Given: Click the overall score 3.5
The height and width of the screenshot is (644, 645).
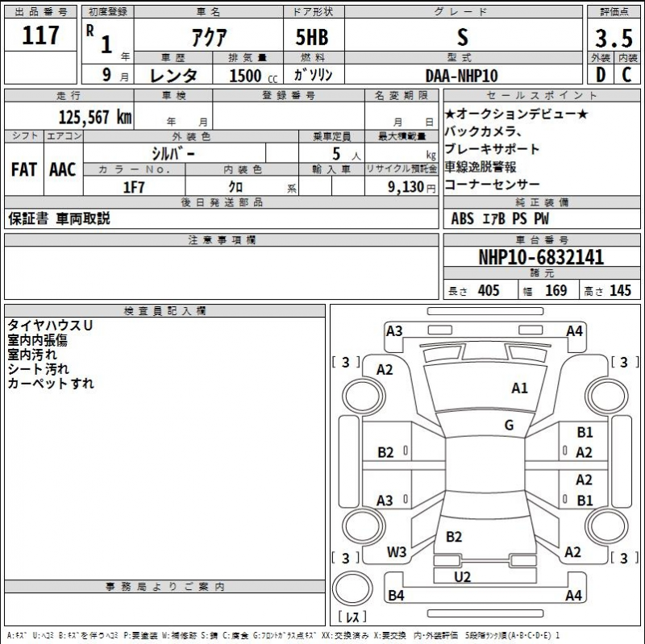Looking at the screenshot, I should (x=614, y=39).
